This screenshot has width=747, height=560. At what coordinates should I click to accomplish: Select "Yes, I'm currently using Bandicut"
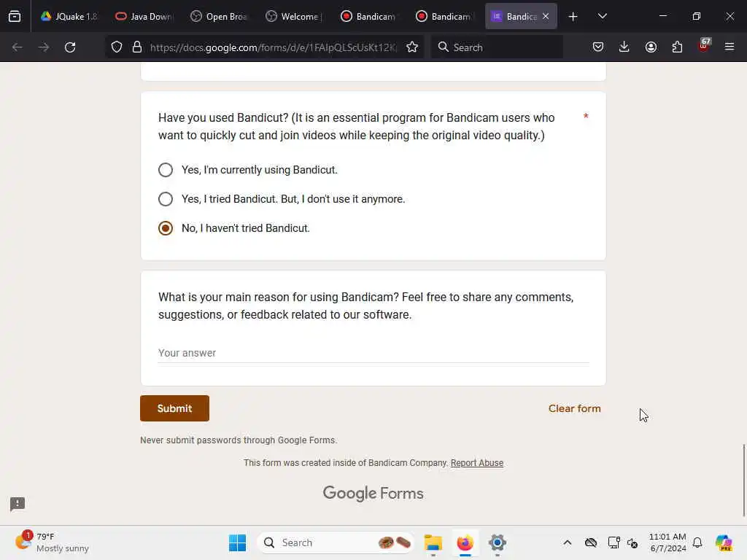(166, 169)
